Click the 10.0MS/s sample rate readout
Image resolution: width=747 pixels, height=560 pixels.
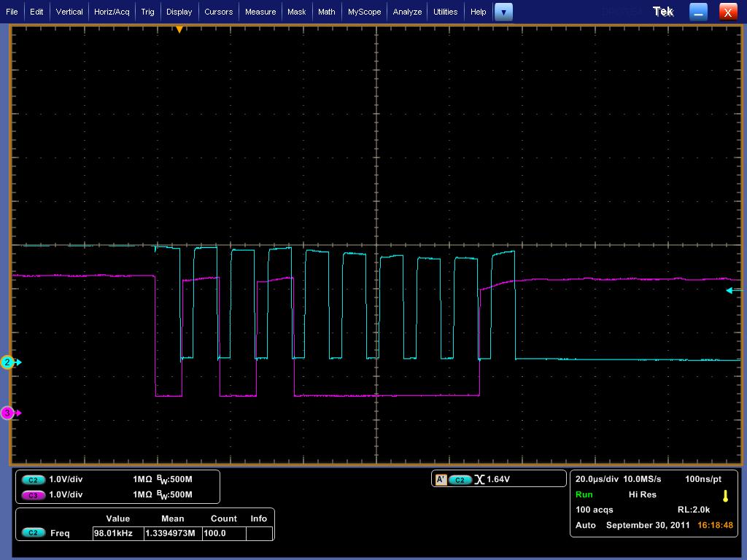tap(642, 479)
